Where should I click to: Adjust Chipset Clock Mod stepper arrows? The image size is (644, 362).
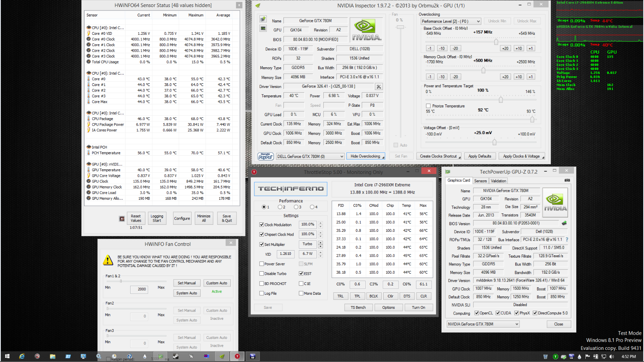(x=320, y=234)
